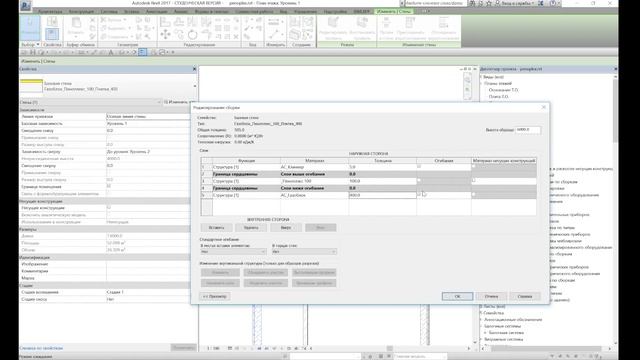Click the Cut to clipboard icon
The image size is (640, 360).
click(93, 20)
